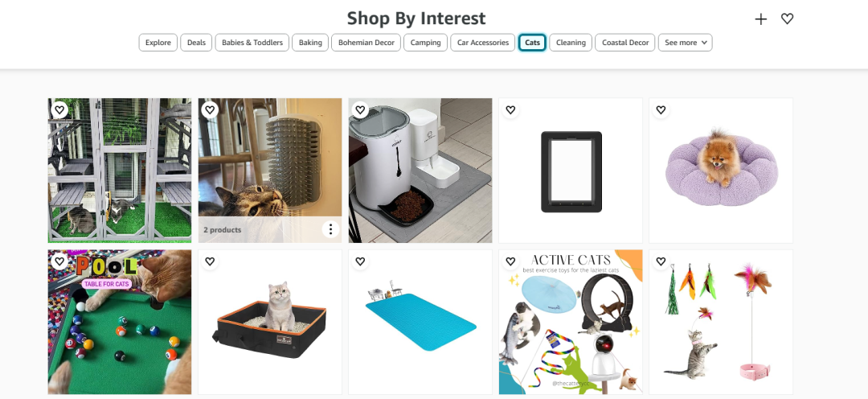Toggle favorite on automatic pet feeder
Screen dimensions: 868x399
(360, 109)
